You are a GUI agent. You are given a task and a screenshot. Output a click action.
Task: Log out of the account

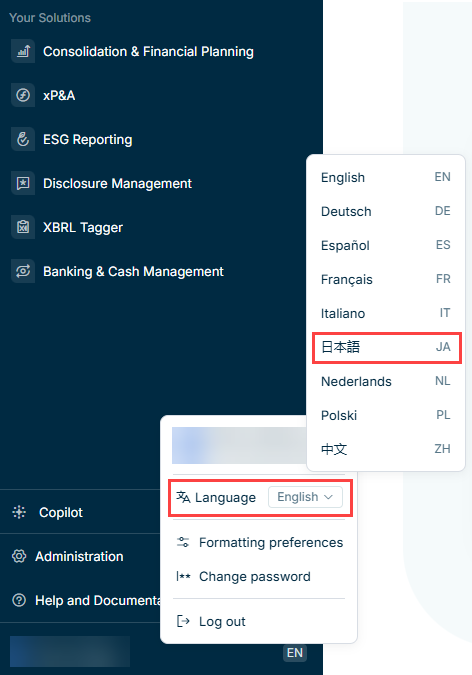pos(222,621)
